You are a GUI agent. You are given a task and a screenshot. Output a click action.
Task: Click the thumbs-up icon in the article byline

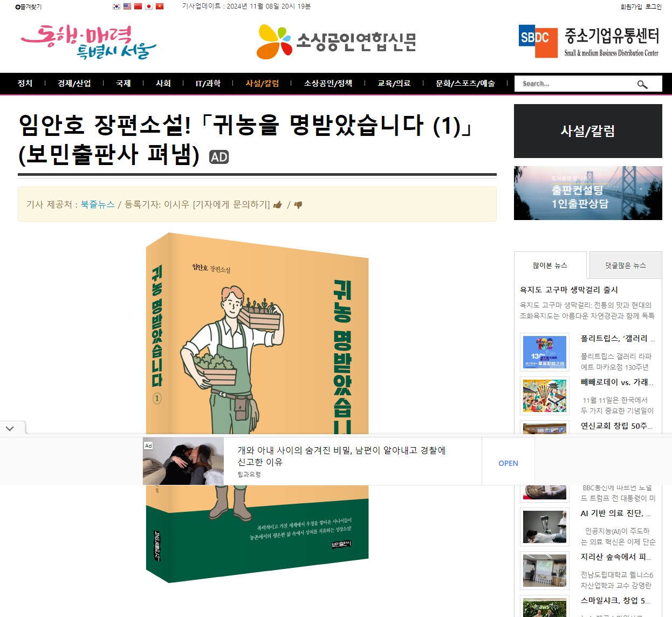[x=278, y=205]
